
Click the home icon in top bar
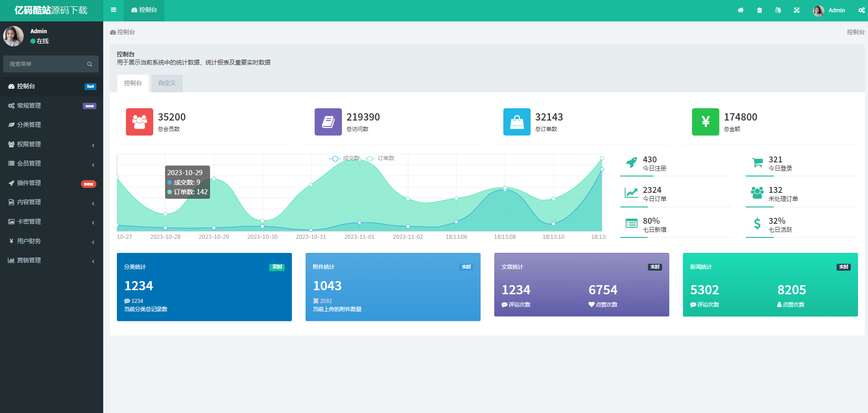click(741, 10)
